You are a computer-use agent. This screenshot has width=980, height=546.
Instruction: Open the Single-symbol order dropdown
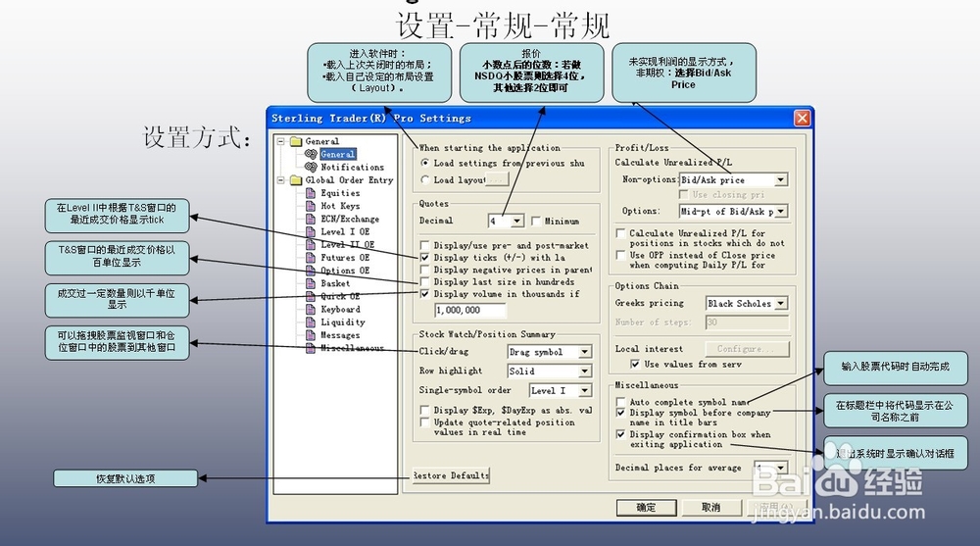coord(584,390)
